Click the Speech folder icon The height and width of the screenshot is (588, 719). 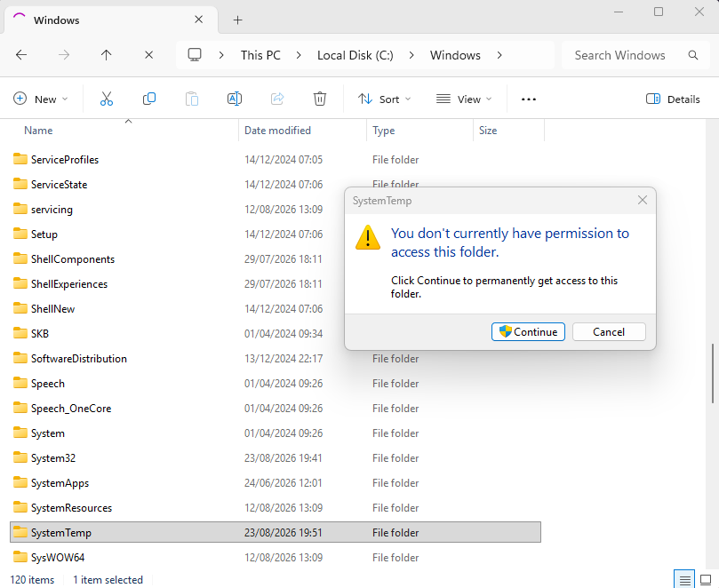pyautogui.click(x=20, y=383)
